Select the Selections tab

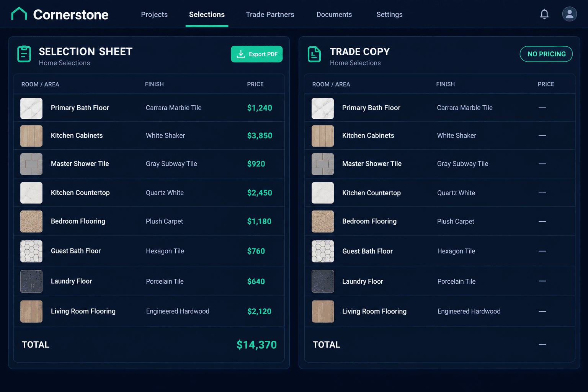[207, 15]
